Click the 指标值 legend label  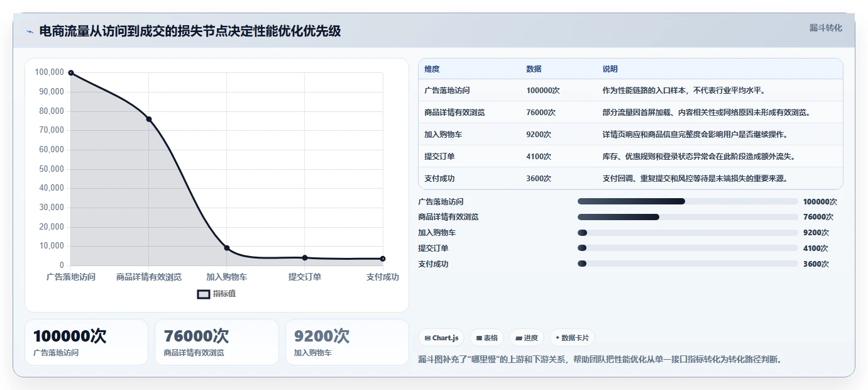click(224, 294)
